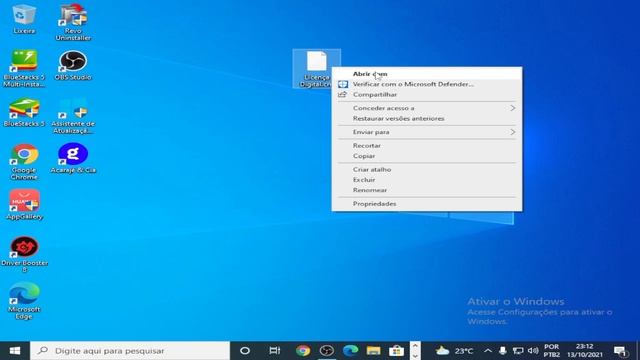Viewport: 640px width, 360px height.
Task: Open Chrome from the taskbar
Action: [x=303, y=351]
